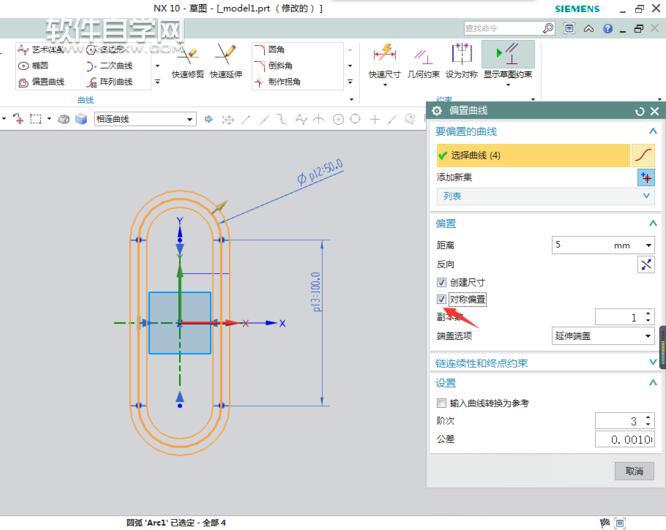Expand the curve gallery down arrow
Image resolution: width=666 pixels, height=530 pixels.
[x=158, y=66]
